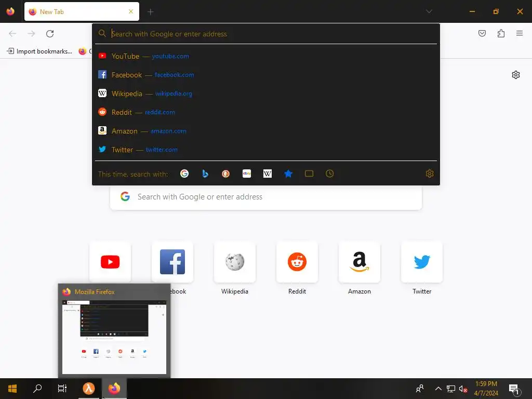The height and width of the screenshot is (399, 532).
Task: Open the Wikipedia top site tile
Action: (x=235, y=262)
